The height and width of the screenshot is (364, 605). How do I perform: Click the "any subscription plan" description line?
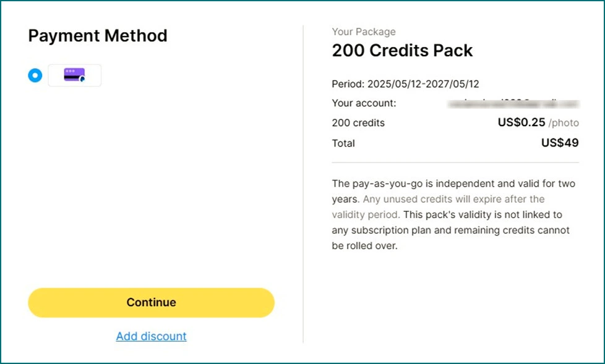pyautogui.click(x=451, y=230)
